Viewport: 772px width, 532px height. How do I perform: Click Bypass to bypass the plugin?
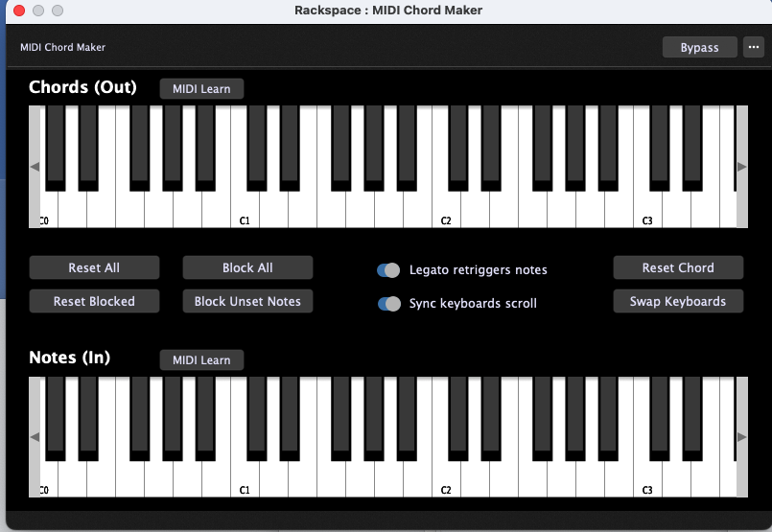point(700,47)
